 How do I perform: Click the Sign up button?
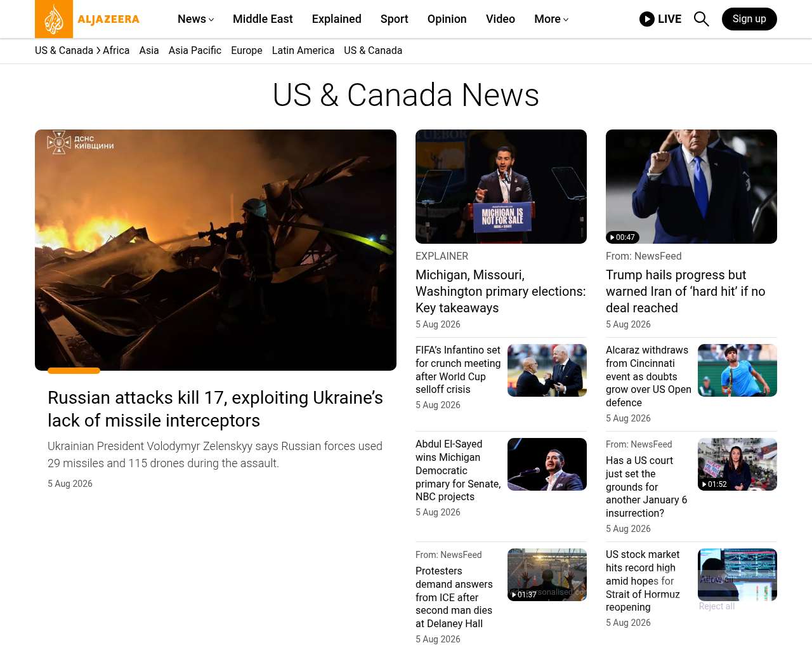pos(749,19)
